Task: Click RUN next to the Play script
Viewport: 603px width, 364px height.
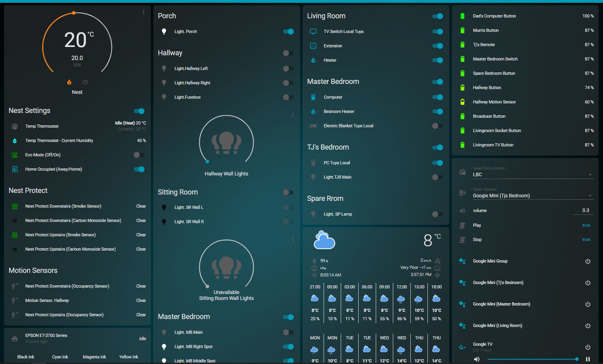Action: point(586,225)
